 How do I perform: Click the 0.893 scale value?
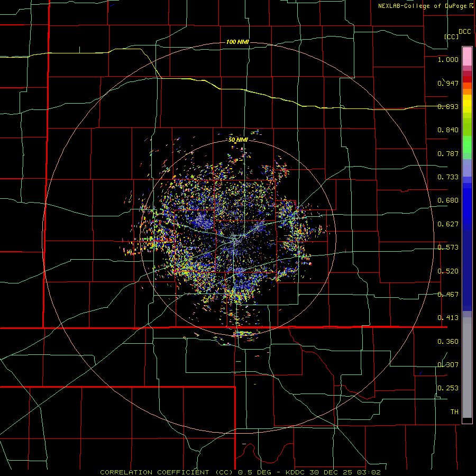[448, 106]
